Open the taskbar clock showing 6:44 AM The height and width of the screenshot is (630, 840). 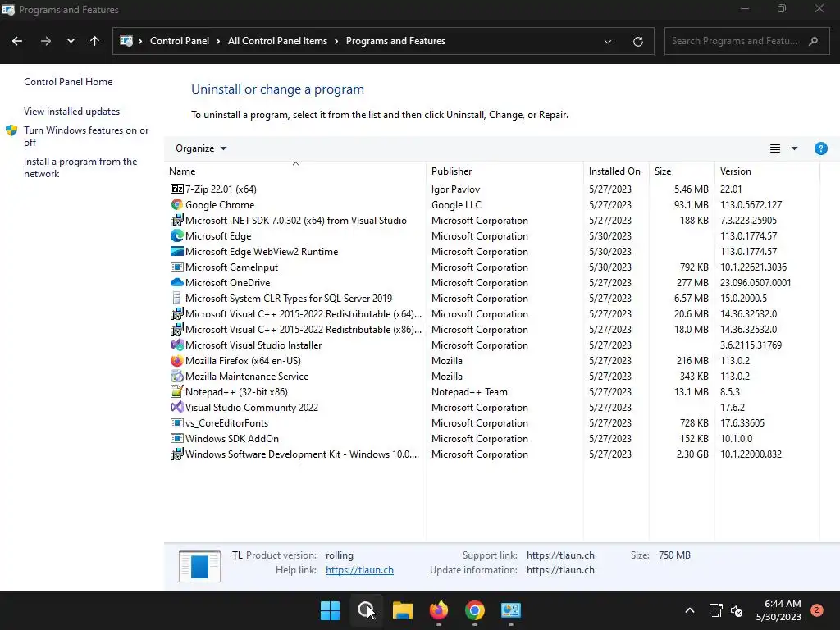coord(778,610)
